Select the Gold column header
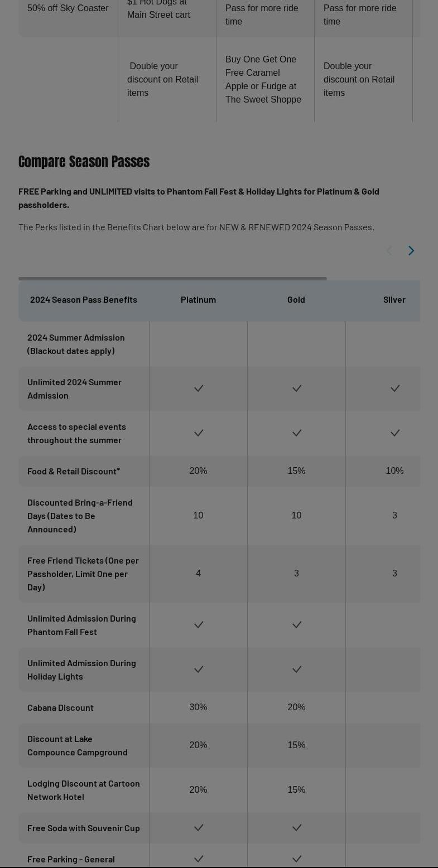Viewport: 438px width, 868px height. pyautogui.click(x=296, y=299)
